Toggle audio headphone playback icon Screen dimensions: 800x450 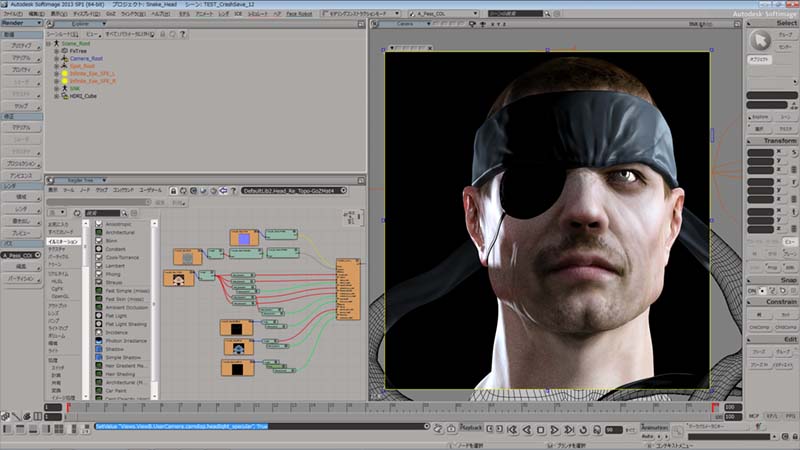point(597,430)
